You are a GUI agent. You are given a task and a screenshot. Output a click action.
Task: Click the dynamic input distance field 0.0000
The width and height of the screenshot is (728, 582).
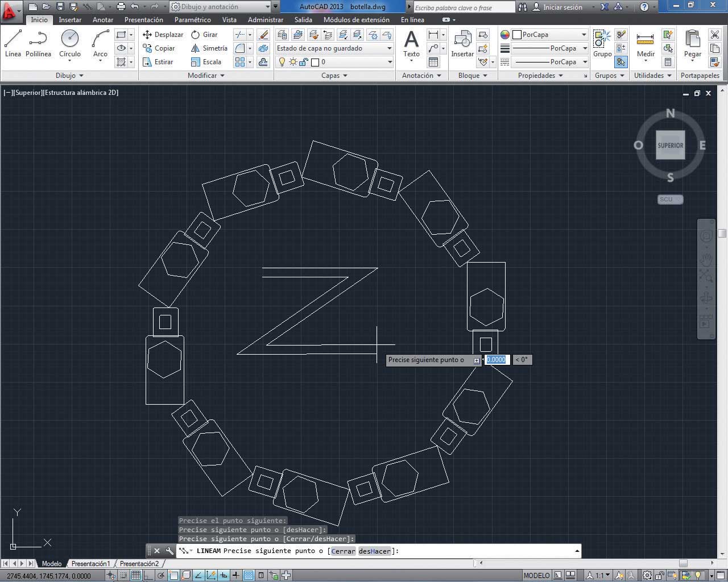point(496,360)
